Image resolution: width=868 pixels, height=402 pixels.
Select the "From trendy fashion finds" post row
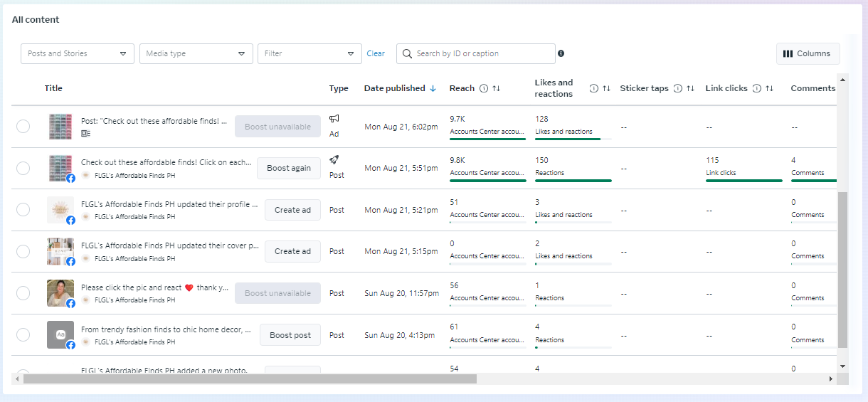[x=23, y=335]
